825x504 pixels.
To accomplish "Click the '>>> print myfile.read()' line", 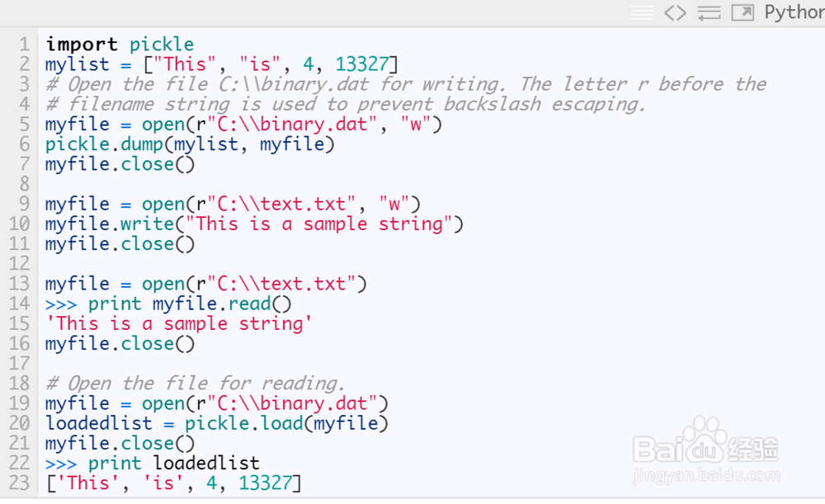I will [168, 304].
